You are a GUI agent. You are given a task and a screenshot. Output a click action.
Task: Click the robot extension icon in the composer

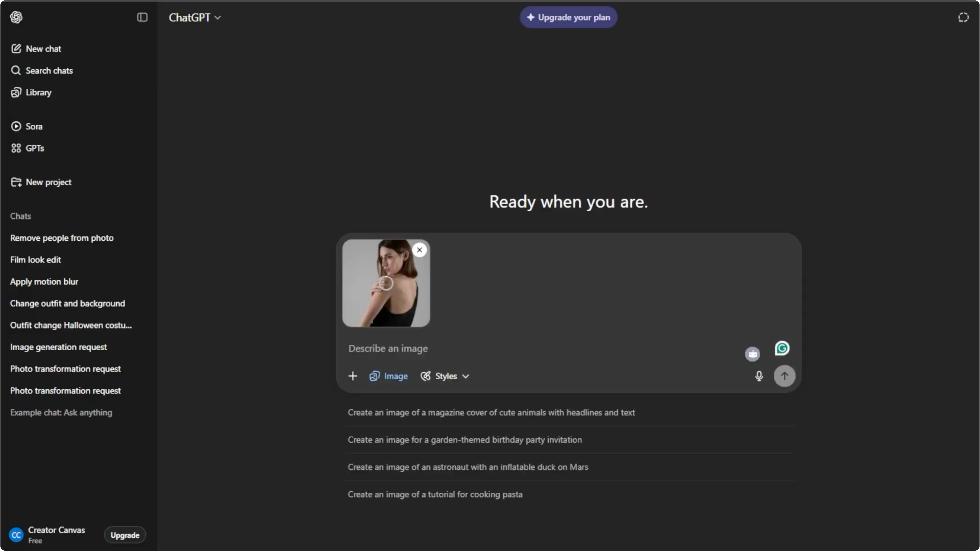point(753,354)
